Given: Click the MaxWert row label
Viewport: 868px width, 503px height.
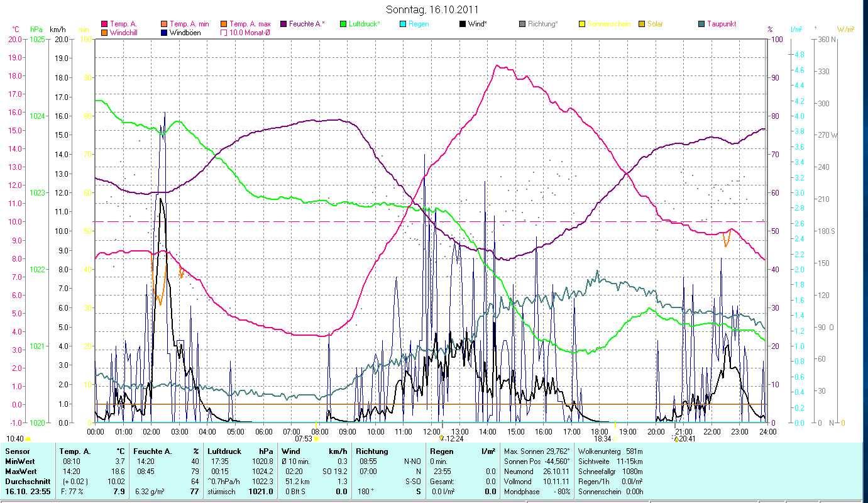Looking at the screenshot, I should point(20,472).
